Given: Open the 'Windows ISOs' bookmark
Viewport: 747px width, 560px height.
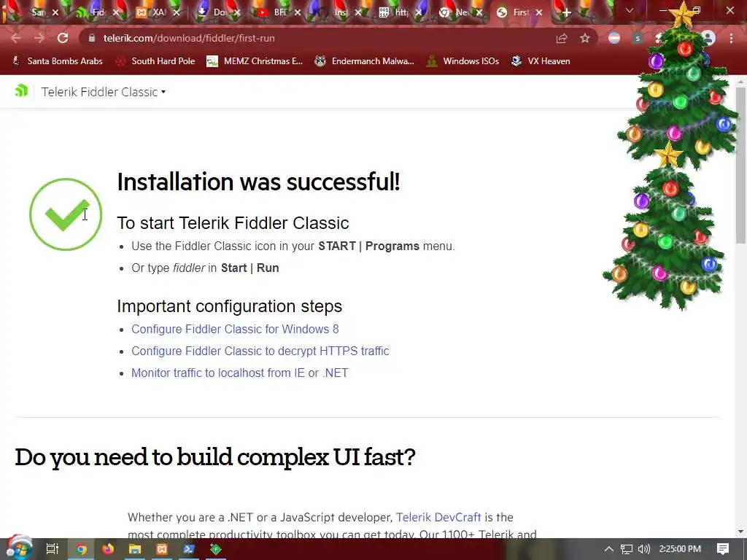Looking at the screenshot, I should pos(462,61).
